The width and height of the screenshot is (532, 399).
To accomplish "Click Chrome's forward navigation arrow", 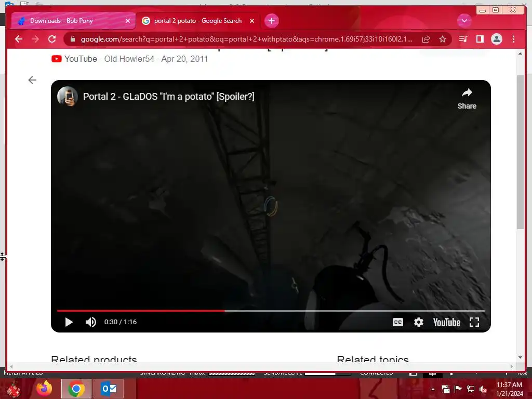I will 35,39.
